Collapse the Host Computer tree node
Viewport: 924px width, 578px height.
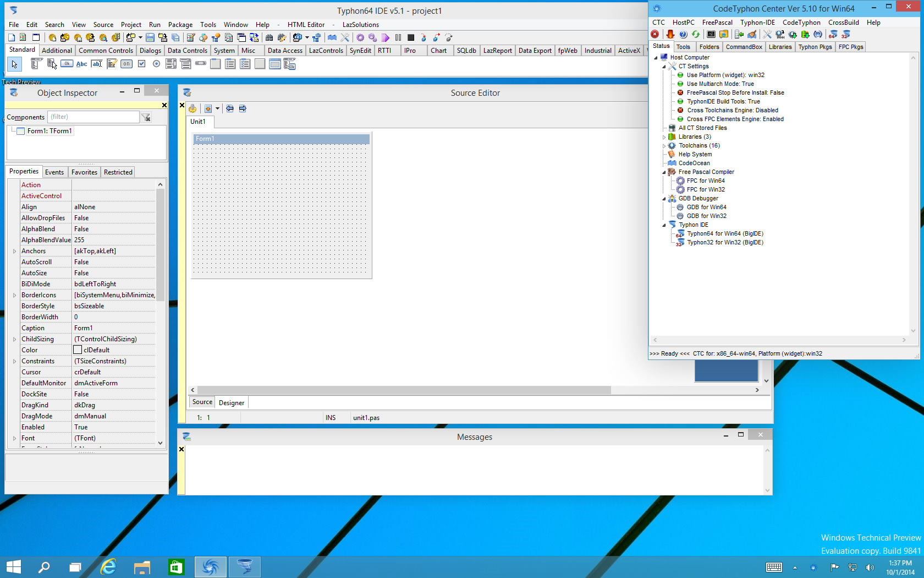click(656, 58)
